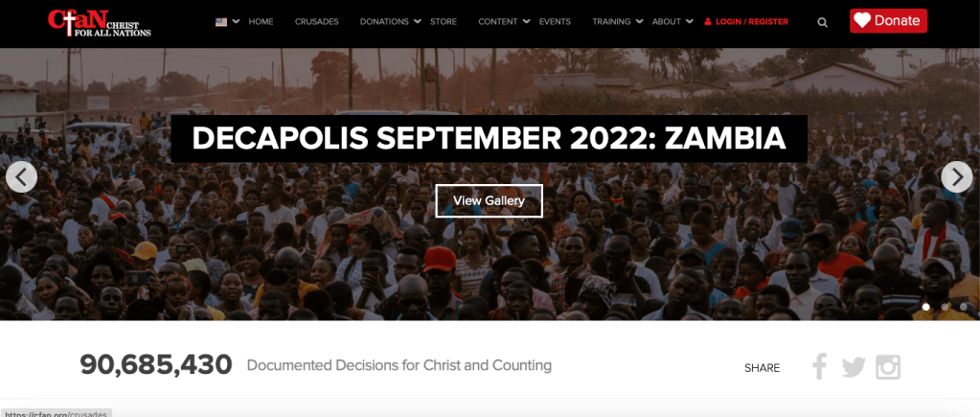Open the Crusades menu item
This screenshot has width=980, height=417.
point(317,21)
